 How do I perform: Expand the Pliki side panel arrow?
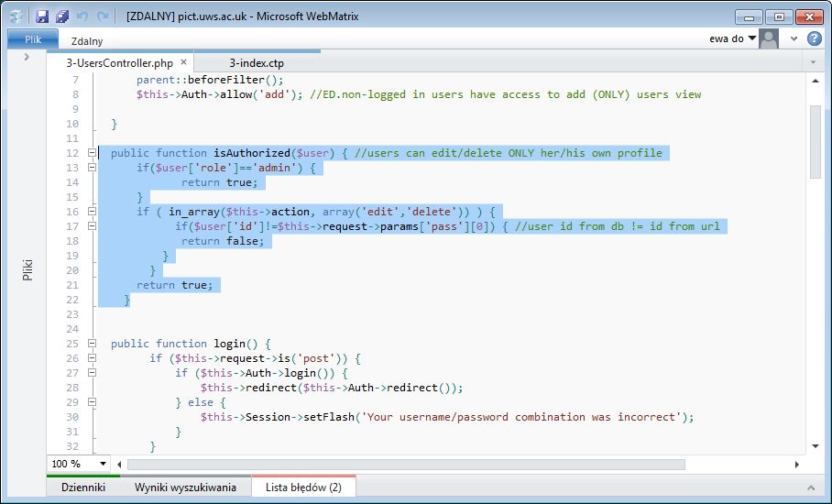coord(27,57)
